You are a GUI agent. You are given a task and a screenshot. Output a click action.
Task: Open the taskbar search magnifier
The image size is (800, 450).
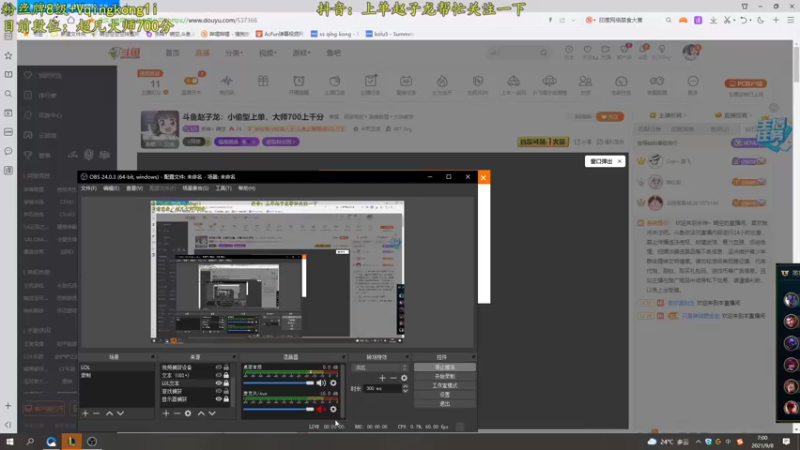point(30,441)
